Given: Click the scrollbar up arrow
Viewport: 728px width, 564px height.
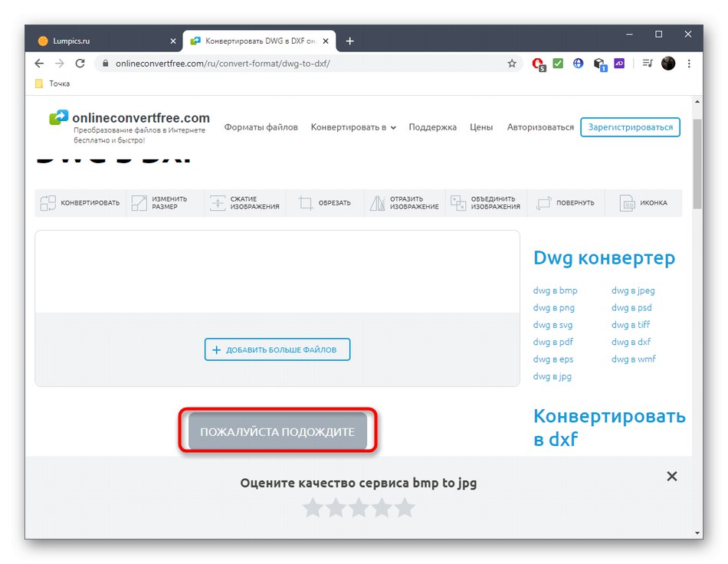Looking at the screenshot, I should (x=697, y=101).
